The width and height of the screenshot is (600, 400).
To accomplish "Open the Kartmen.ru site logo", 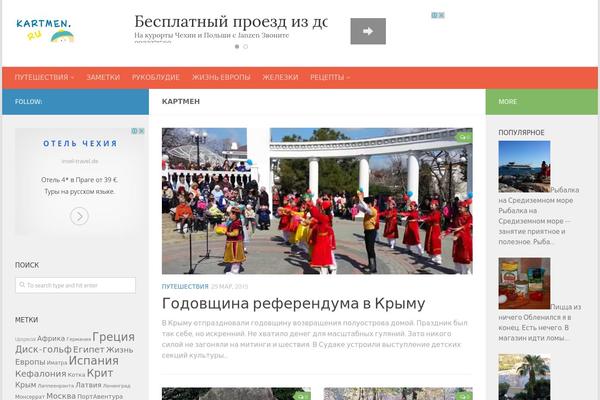I will click(45, 31).
